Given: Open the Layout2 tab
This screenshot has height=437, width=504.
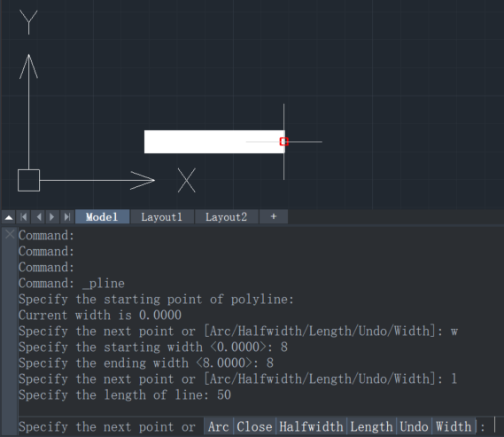Looking at the screenshot, I should point(226,217).
